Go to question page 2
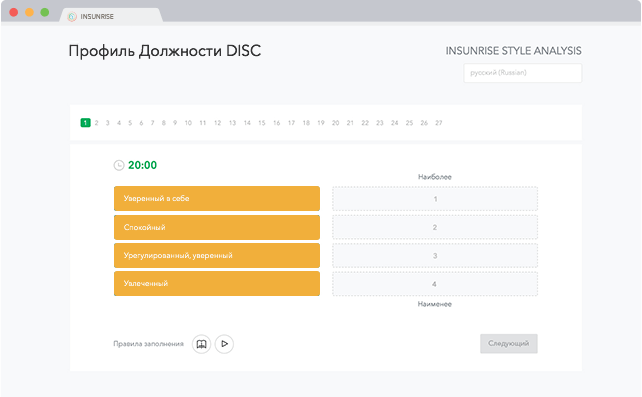Screen dimensions: 642x397 click(97, 123)
